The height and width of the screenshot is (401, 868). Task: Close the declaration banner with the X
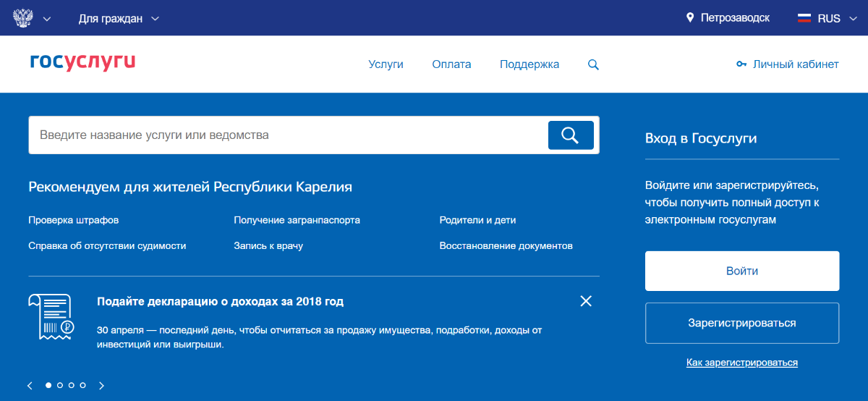click(586, 301)
